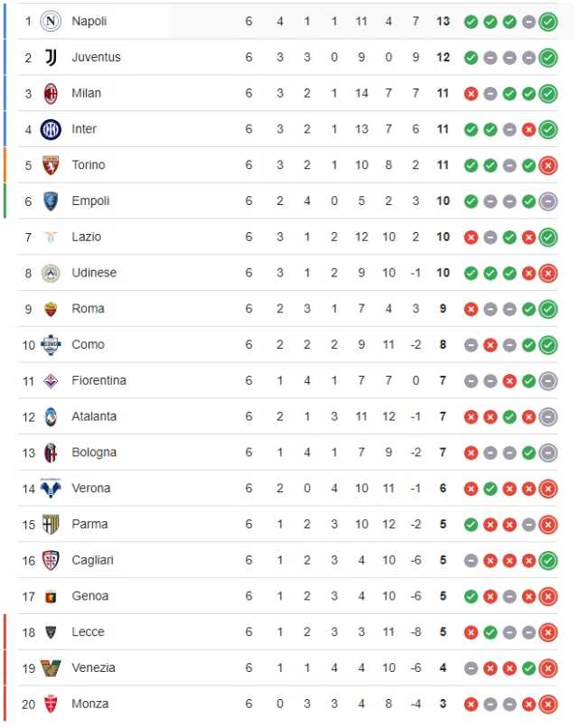This screenshot has width=578, height=728.
Task: Open the Lazio team link
Action: click(87, 237)
